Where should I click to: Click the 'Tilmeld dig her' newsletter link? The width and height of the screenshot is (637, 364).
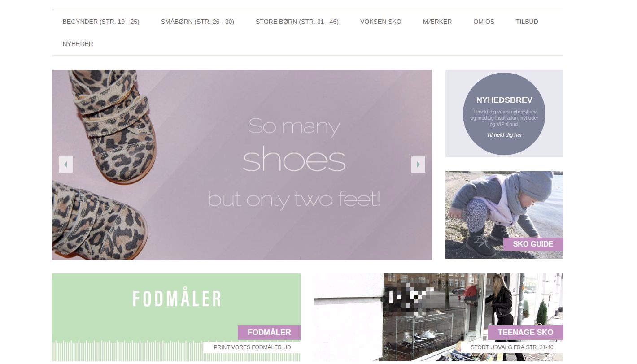click(x=504, y=135)
